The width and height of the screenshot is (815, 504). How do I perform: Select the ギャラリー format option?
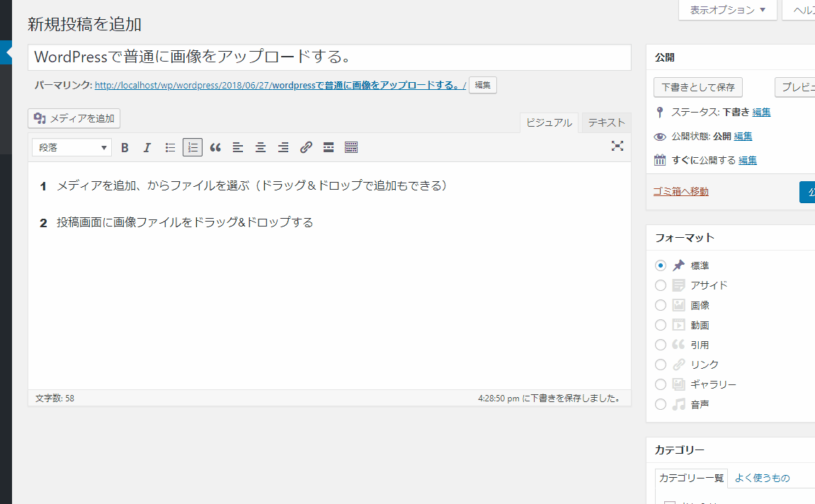click(x=661, y=384)
